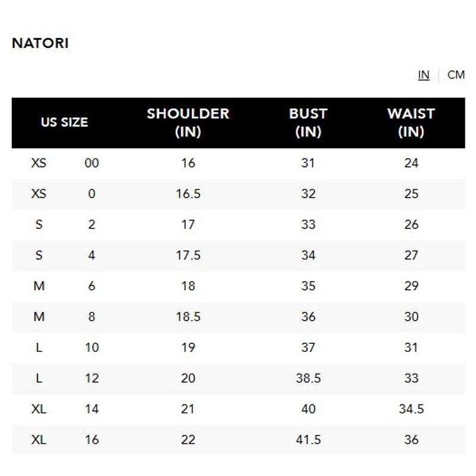This screenshot has width=476, height=476.
Task: Select the XS 0 size row
Action: coord(239,194)
